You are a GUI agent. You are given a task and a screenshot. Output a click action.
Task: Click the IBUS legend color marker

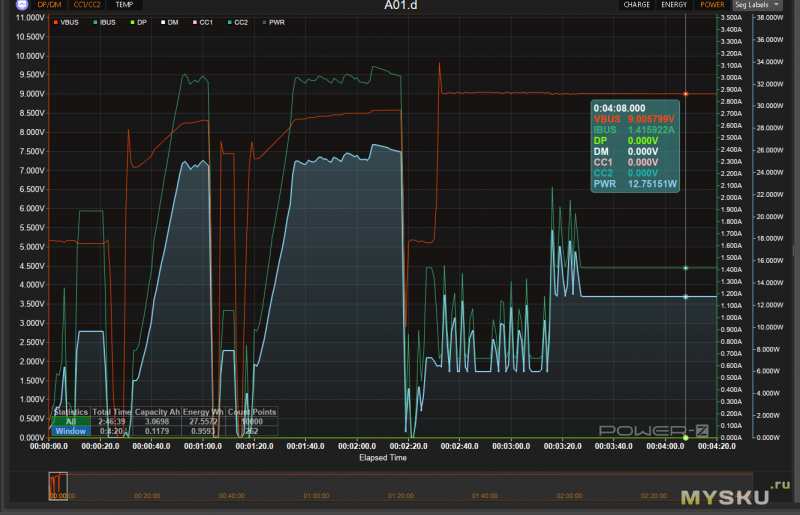point(95,22)
